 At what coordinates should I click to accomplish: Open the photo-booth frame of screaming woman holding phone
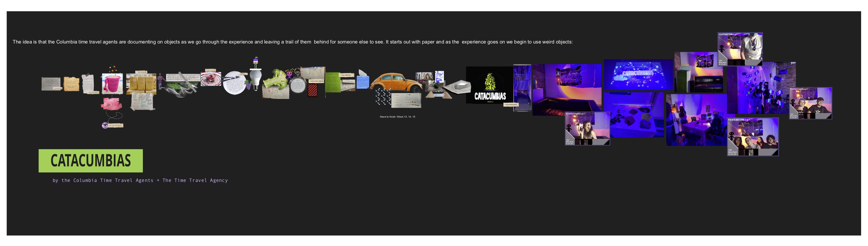tap(587, 129)
